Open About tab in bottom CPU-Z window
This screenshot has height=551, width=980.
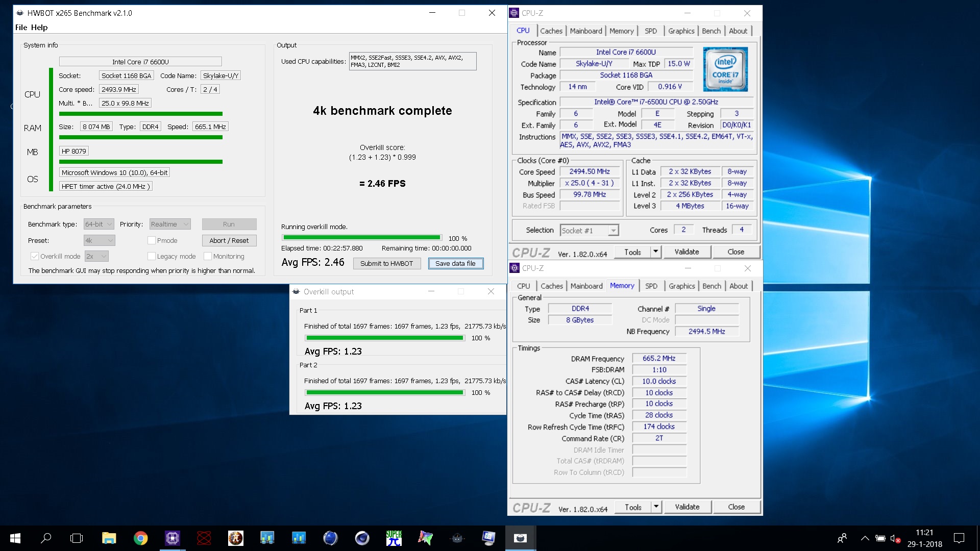739,286
